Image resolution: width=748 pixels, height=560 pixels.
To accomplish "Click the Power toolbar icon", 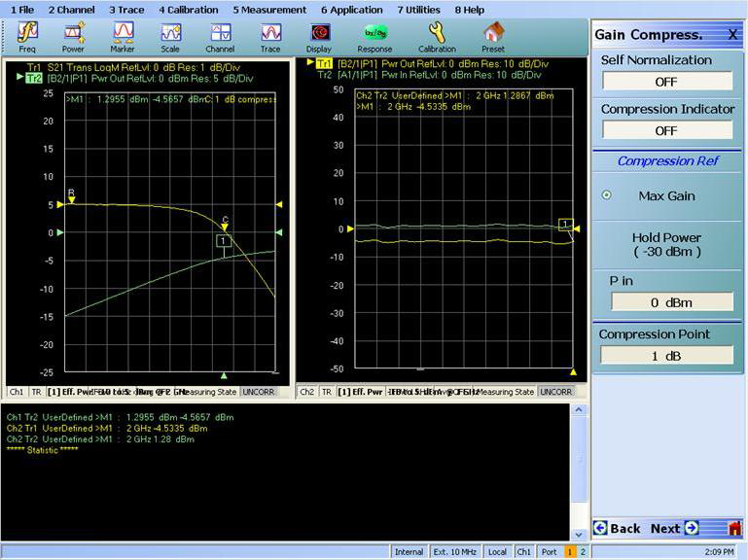I will 74,37.
